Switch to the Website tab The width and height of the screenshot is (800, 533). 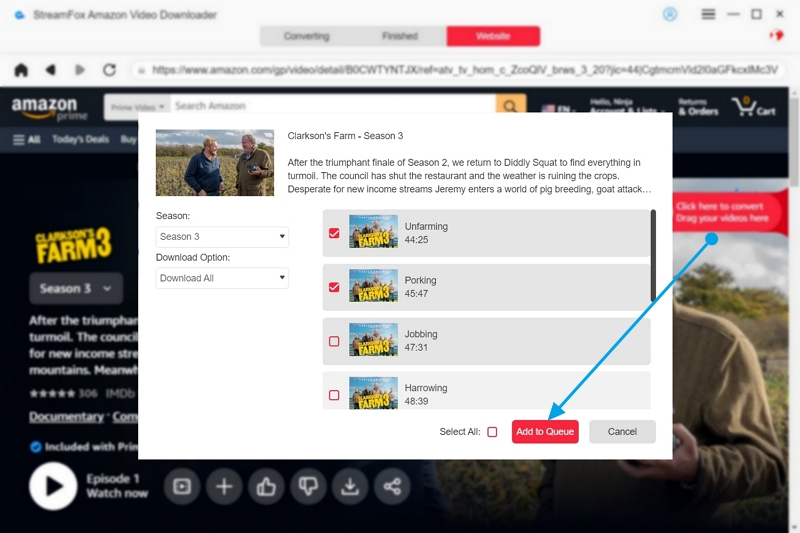click(x=493, y=36)
